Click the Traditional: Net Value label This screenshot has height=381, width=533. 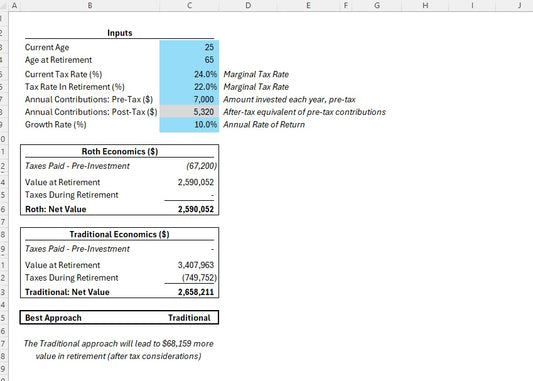pyautogui.click(x=67, y=292)
